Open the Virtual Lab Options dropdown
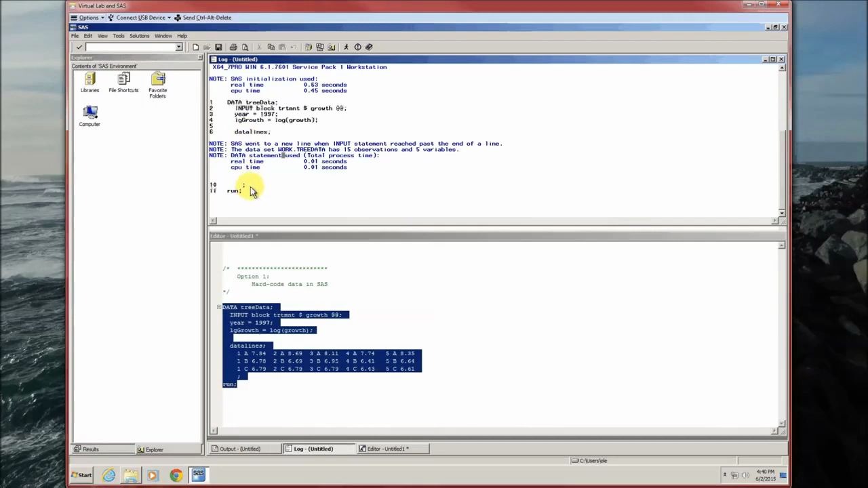The image size is (868, 488). click(87, 17)
